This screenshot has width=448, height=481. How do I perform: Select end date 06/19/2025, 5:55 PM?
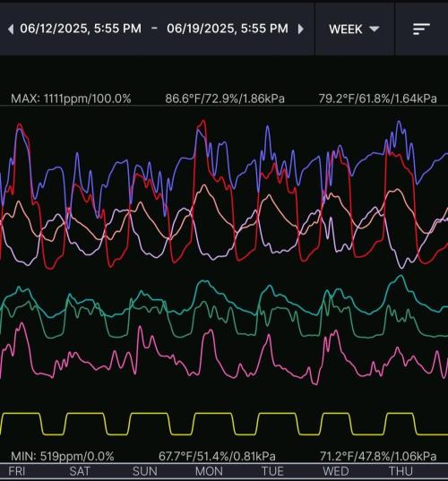coord(228,29)
